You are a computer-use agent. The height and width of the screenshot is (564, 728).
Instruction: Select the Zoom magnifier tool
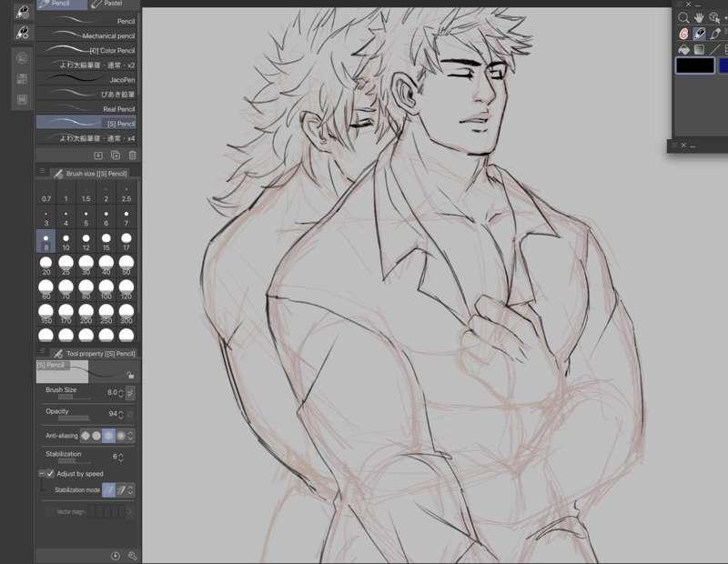tap(683, 18)
